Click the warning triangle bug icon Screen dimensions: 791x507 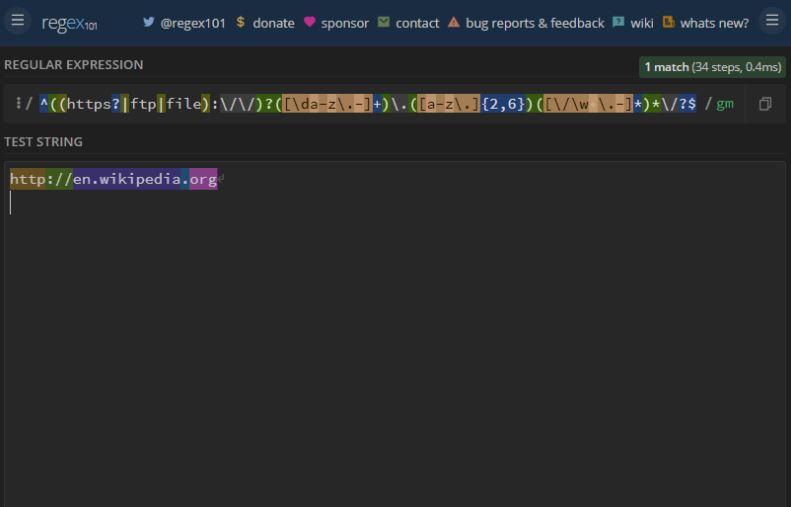point(454,22)
